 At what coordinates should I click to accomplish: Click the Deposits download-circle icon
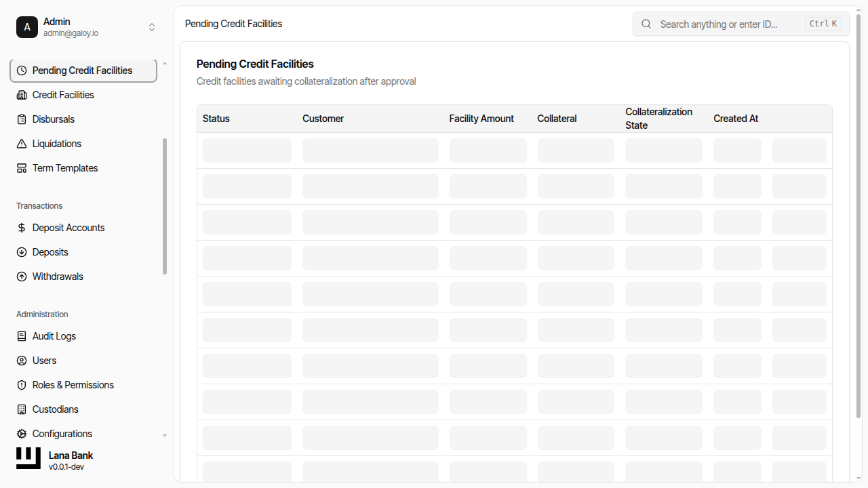(21, 252)
